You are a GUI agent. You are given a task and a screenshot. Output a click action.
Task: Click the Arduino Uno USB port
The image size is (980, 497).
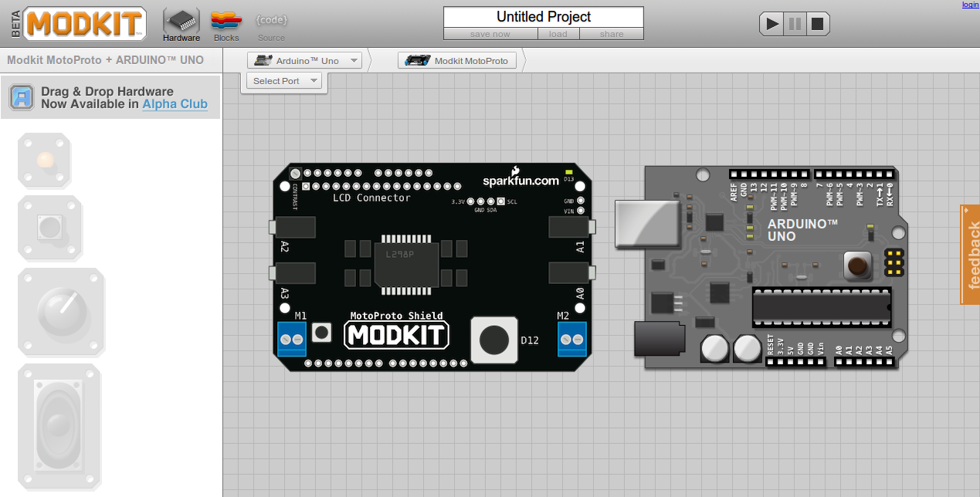click(x=649, y=224)
